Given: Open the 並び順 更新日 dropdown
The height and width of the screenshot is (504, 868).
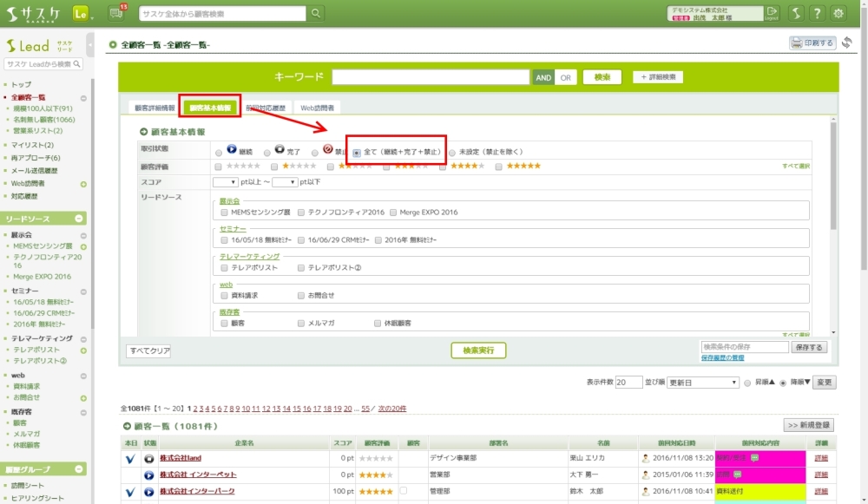Looking at the screenshot, I should 703,382.
